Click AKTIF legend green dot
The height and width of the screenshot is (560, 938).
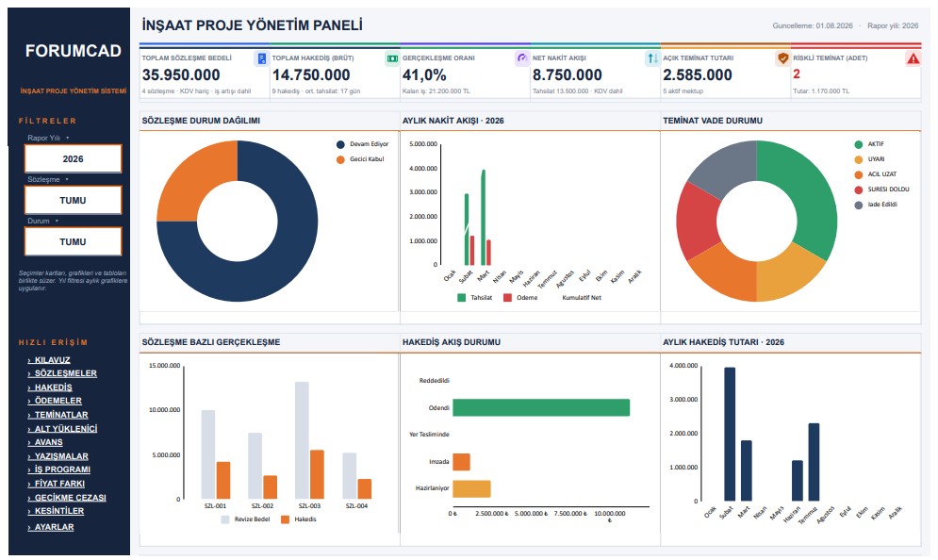[859, 145]
